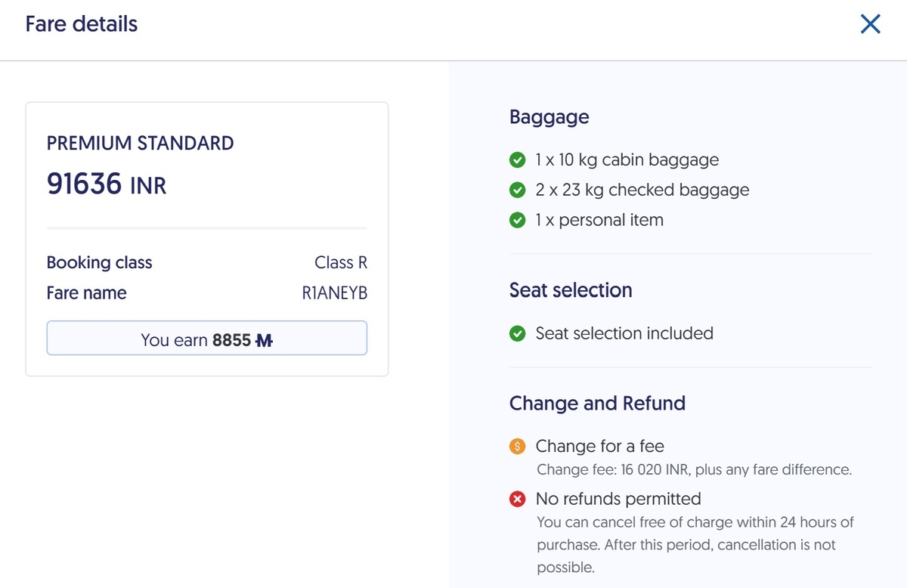Click the green check beside personal item

pyautogui.click(x=518, y=221)
